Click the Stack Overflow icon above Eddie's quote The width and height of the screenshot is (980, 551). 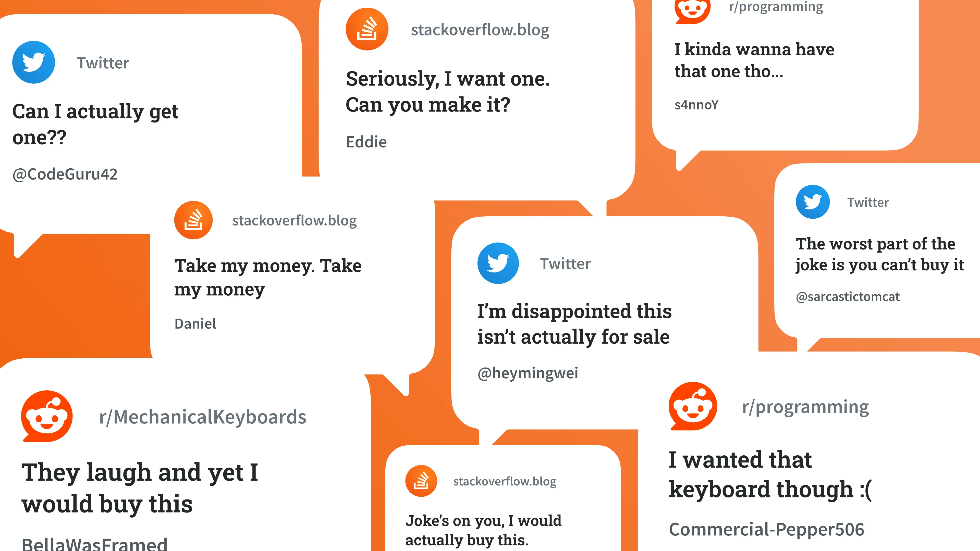click(367, 29)
